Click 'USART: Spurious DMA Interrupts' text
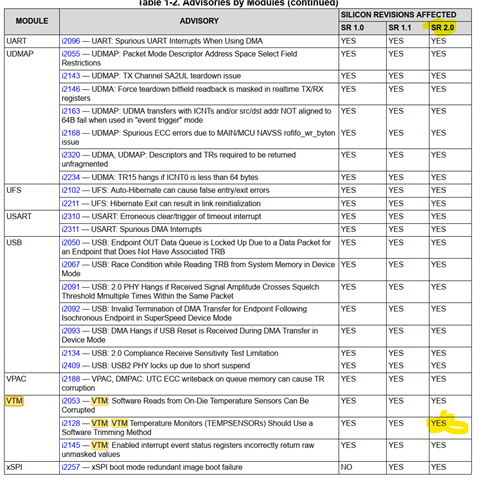Image resolution: width=483 pixels, height=480 pixels. (x=147, y=229)
